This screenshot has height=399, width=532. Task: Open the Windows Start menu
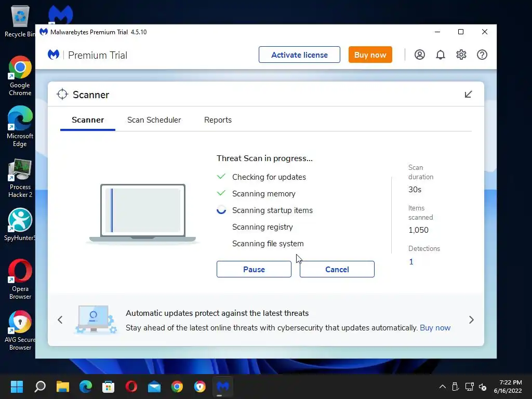[17, 387]
